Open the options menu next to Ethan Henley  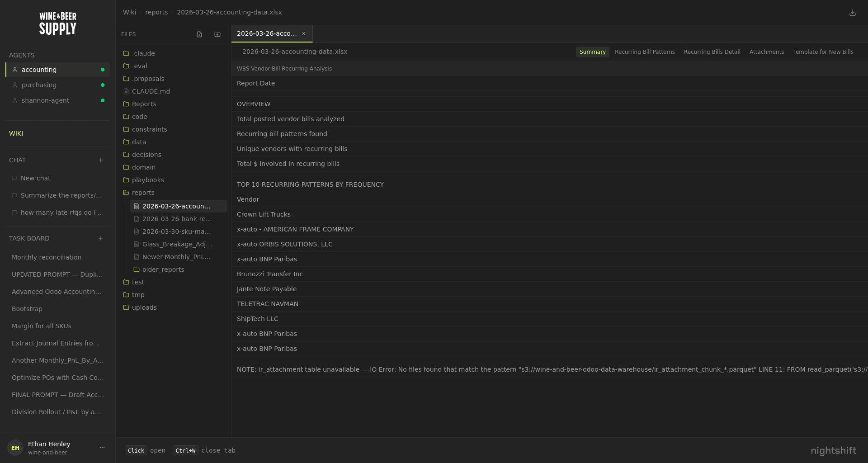click(x=102, y=447)
